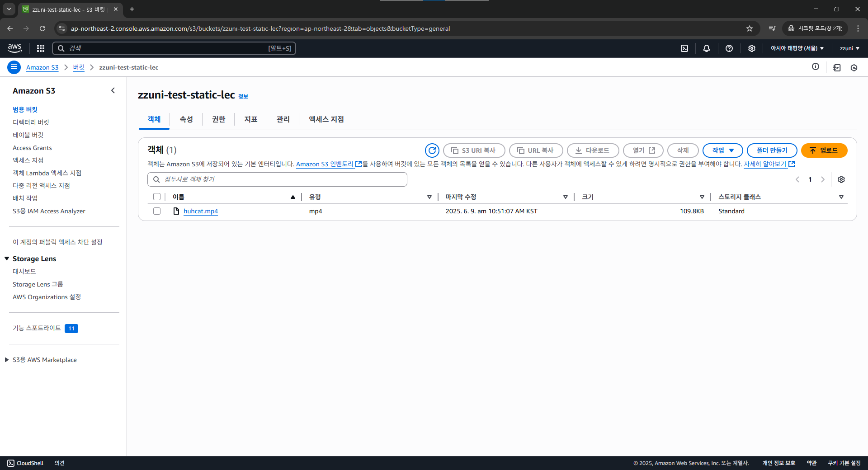
Task: Click in the 접두사로 객체 찾기 search field
Action: 277,179
